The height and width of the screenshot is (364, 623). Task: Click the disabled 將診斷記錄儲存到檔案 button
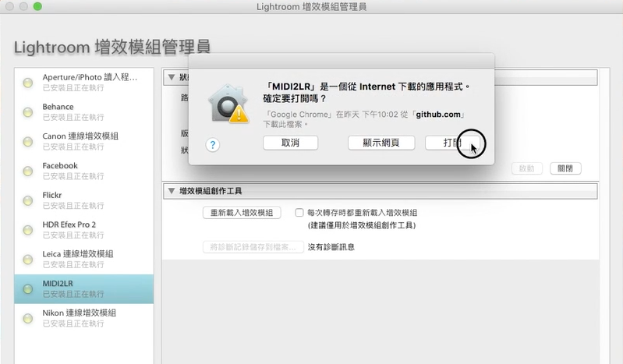point(253,247)
